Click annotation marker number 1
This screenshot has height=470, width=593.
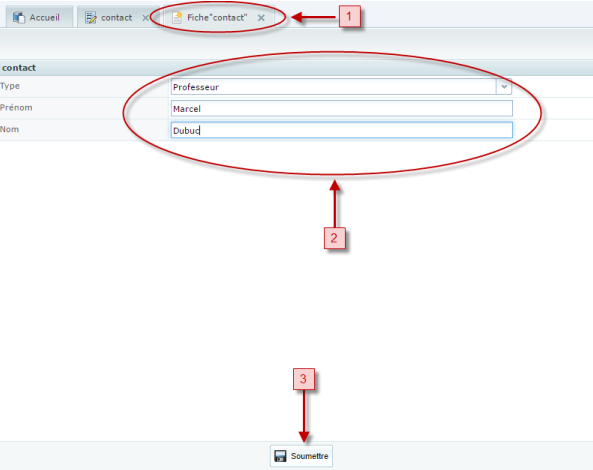[349, 16]
